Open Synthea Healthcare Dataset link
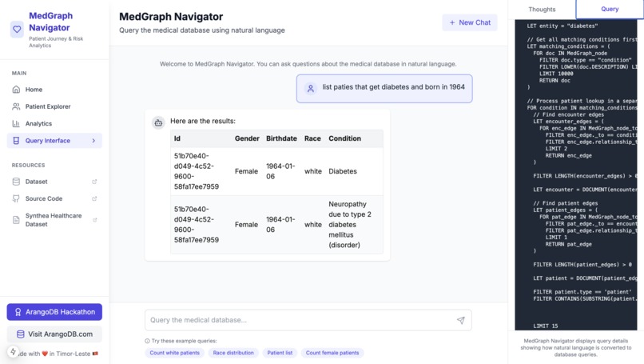The image size is (644, 364). click(x=54, y=220)
